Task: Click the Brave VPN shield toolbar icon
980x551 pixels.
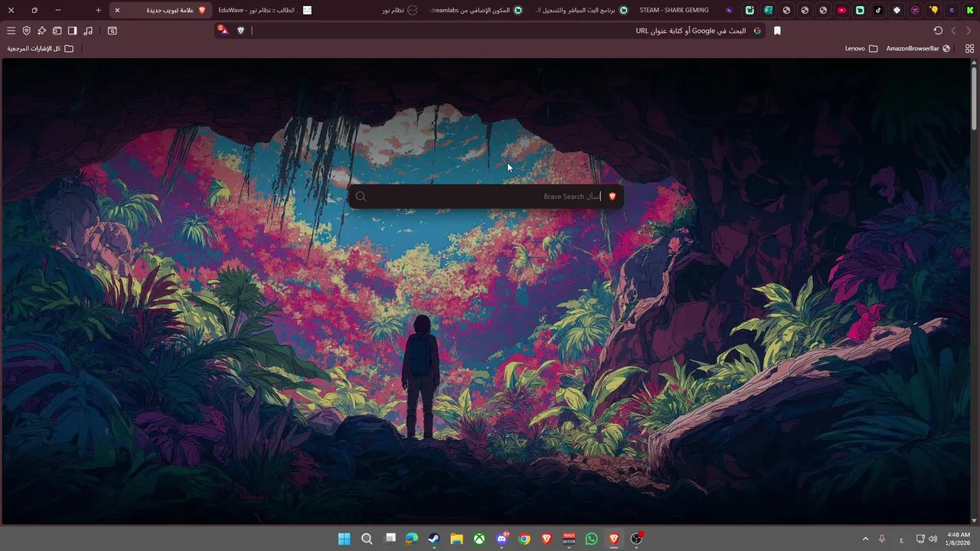Action: click(x=27, y=31)
